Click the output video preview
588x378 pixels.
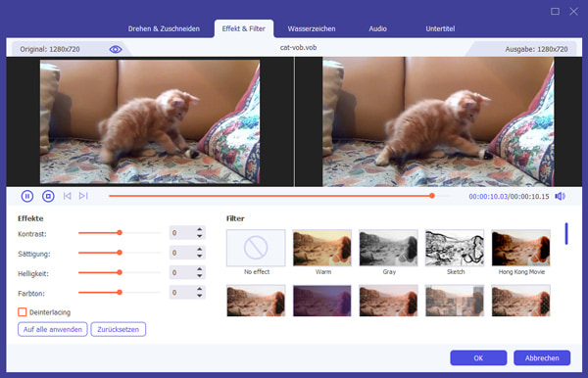coord(438,121)
